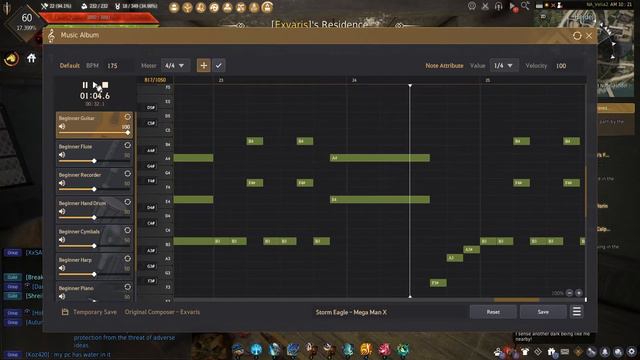Add a new instrument with the plus button
Screen dimensions: 640x360
(x=204, y=65)
